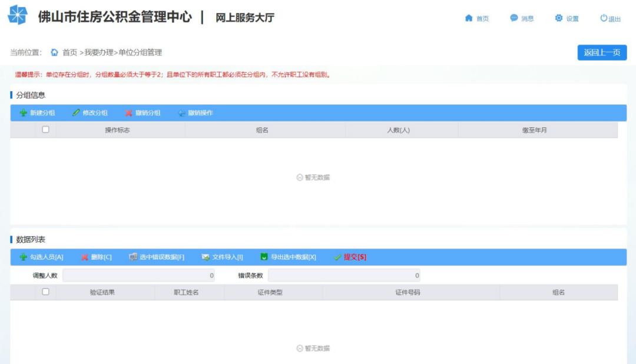The height and width of the screenshot is (364, 636).
Task: Open 消息 in the top navigation
Action: click(522, 18)
